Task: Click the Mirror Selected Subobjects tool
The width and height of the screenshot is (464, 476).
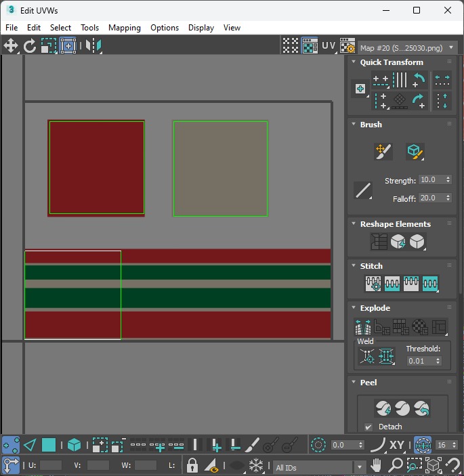Action: (93, 46)
